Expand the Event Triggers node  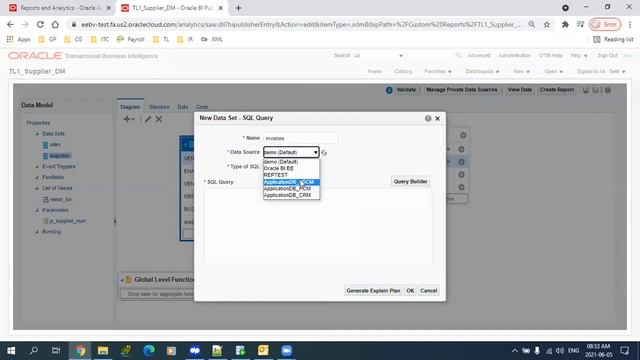click(x=37, y=167)
